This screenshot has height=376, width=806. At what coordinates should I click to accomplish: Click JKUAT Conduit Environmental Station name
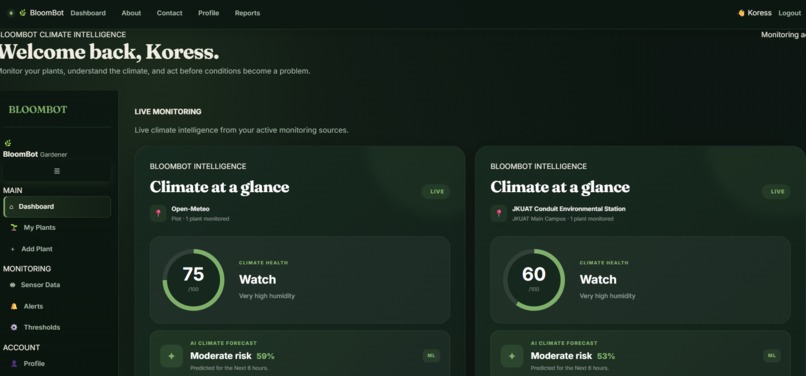click(x=569, y=209)
